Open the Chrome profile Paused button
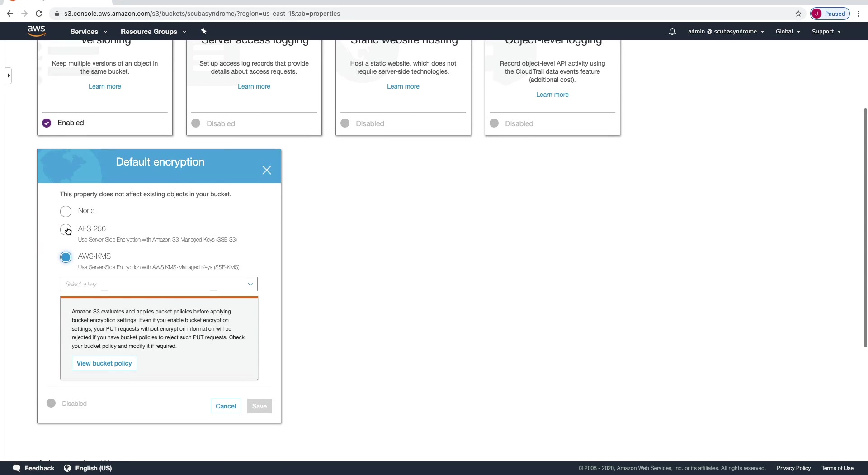Screen dimensions: 868x475 tap(830, 14)
